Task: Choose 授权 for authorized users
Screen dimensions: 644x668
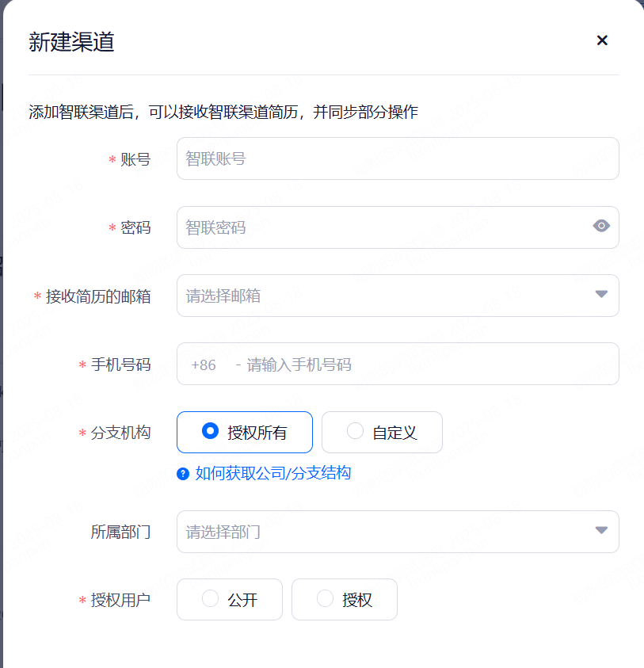Action: tap(345, 599)
